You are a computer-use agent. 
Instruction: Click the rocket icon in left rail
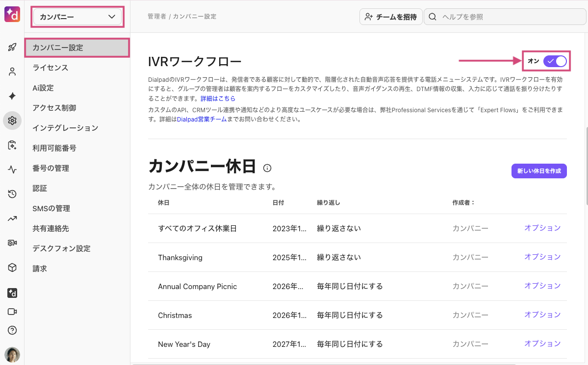[12, 47]
